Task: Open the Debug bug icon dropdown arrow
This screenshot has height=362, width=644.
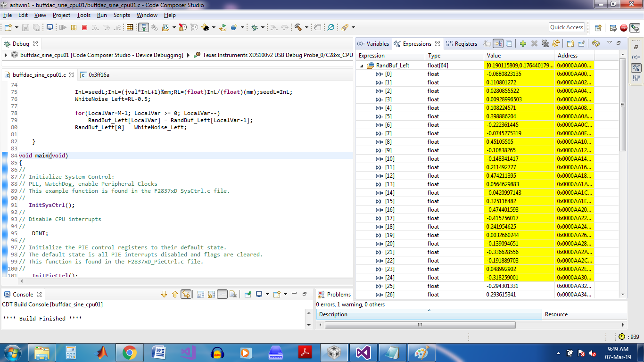Action: click(262, 28)
